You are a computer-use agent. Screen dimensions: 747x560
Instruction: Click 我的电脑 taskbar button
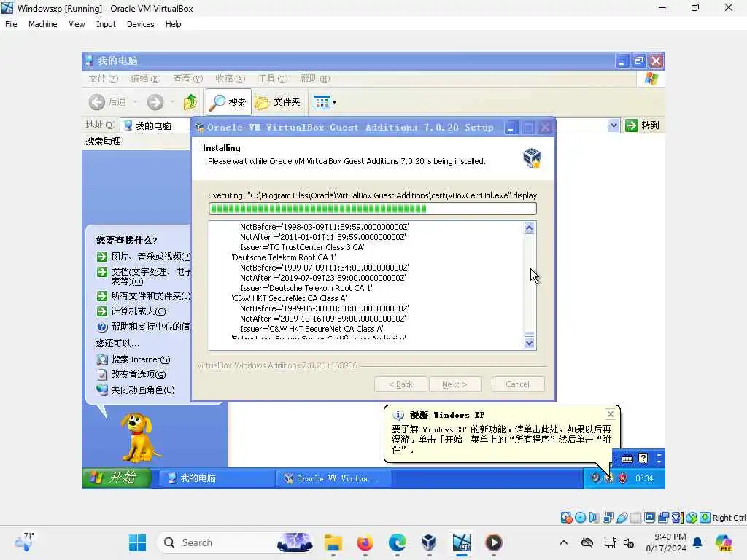pos(217,478)
